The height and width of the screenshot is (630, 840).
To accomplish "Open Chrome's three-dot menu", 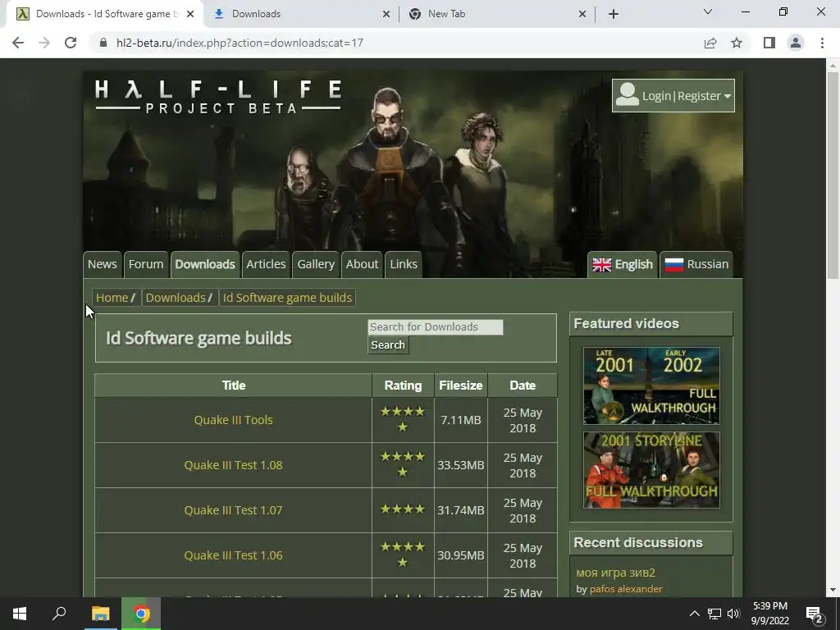I will tap(822, 43).
